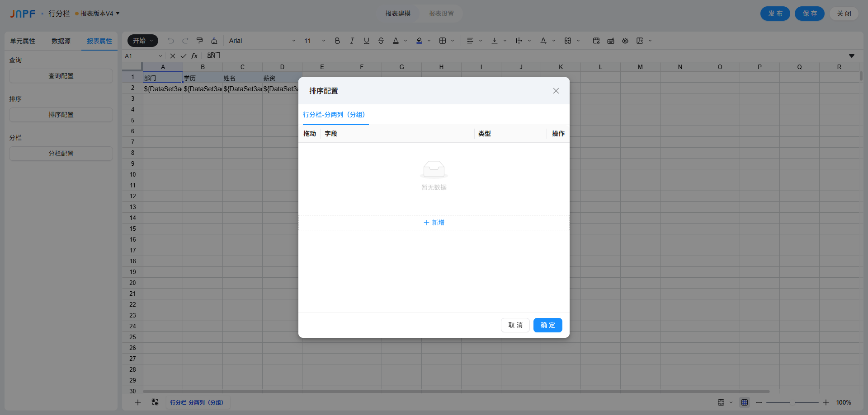Open the font size 11 dropdown
Screen dimensions: 868x415
coord(314,41)
